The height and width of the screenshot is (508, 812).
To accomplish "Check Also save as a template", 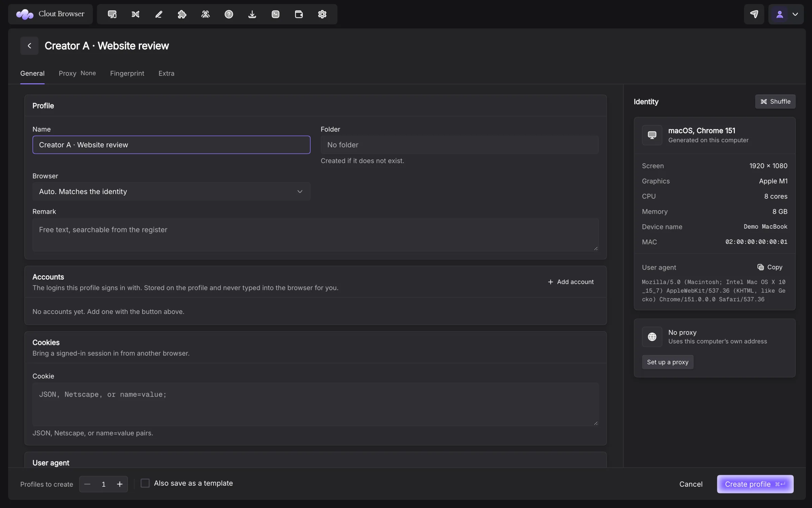I will (x=145, y=483).
